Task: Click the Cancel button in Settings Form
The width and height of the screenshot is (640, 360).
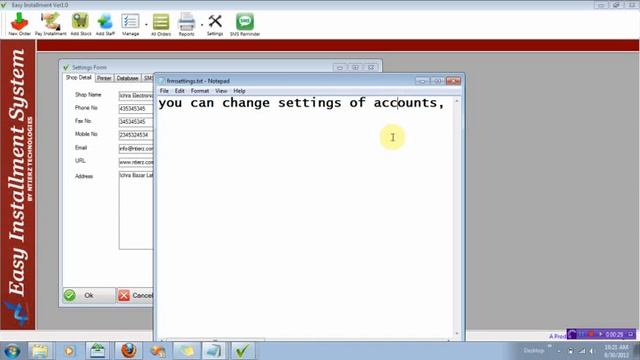Action: pyautogui.click(x=135, y=295)
